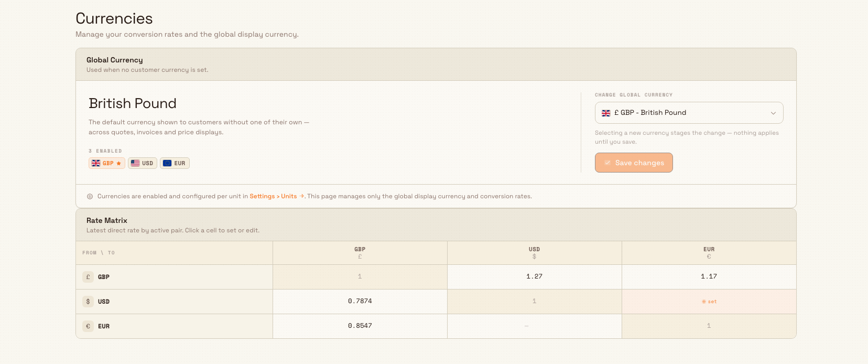Screen dimensions: 868x364
Task: Click the USD row label
Action: (x=104, y=302)
